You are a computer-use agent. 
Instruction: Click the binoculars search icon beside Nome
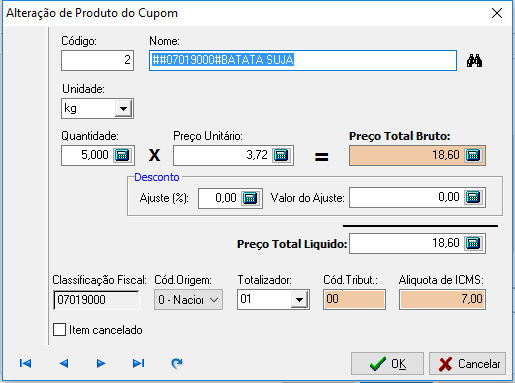(x=474, y=61)
